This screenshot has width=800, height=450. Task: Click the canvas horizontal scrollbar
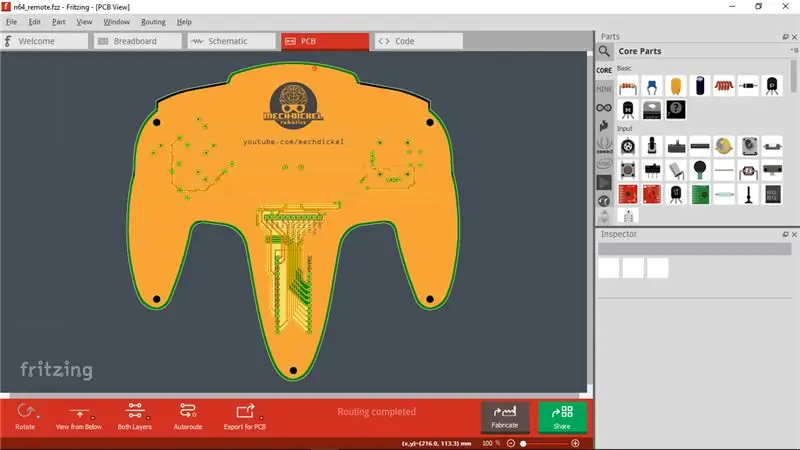(x=294, y=395)
